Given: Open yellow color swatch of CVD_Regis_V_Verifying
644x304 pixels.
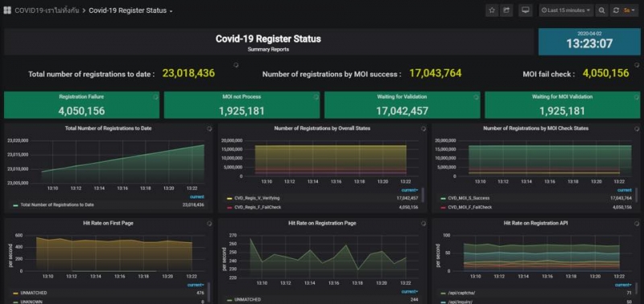Looking at the screenshot, I should (229, 198).
